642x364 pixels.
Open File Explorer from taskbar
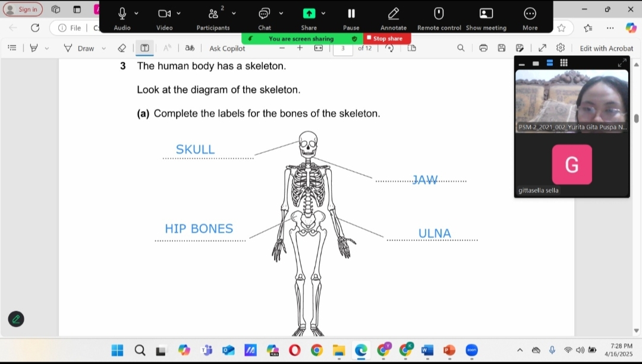click(339, 350)
